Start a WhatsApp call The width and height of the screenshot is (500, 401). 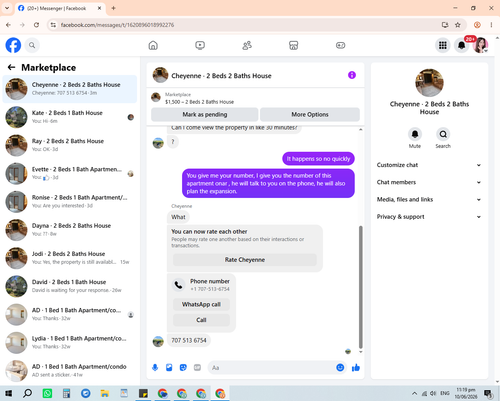point(201,304)
